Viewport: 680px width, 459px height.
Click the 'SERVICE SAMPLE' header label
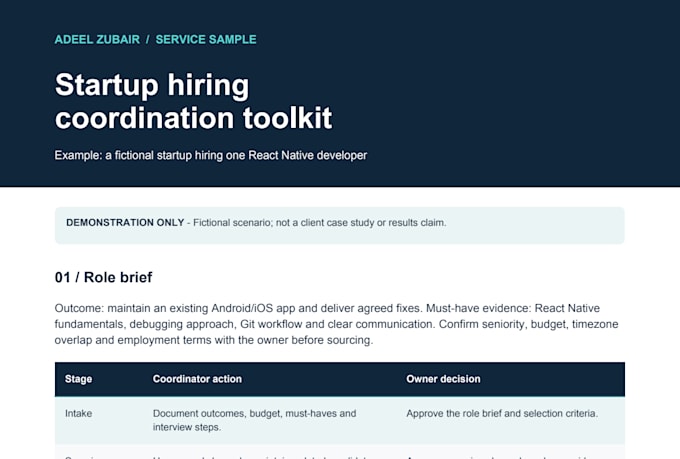point(206,39)
